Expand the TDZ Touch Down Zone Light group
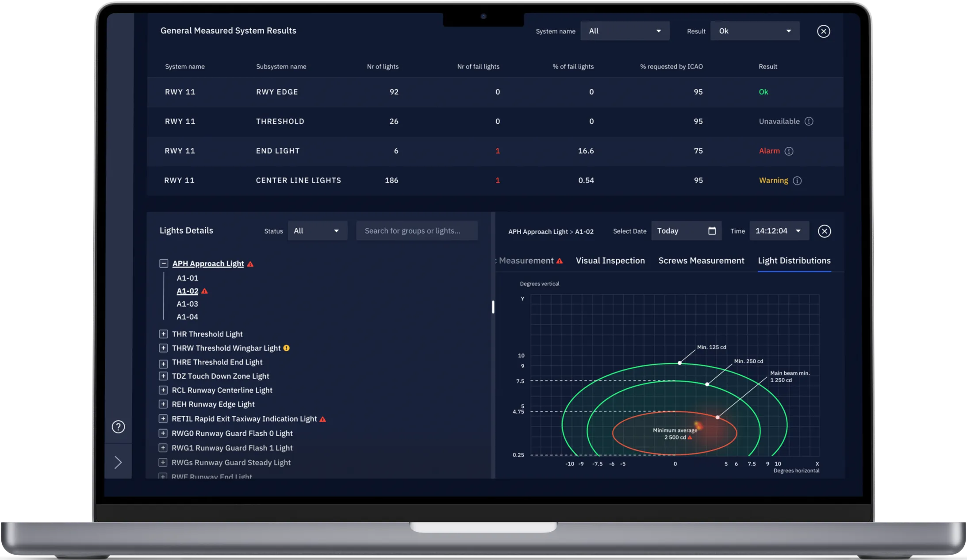The width and height of the screenshot is (967, 560). point(163,376)
